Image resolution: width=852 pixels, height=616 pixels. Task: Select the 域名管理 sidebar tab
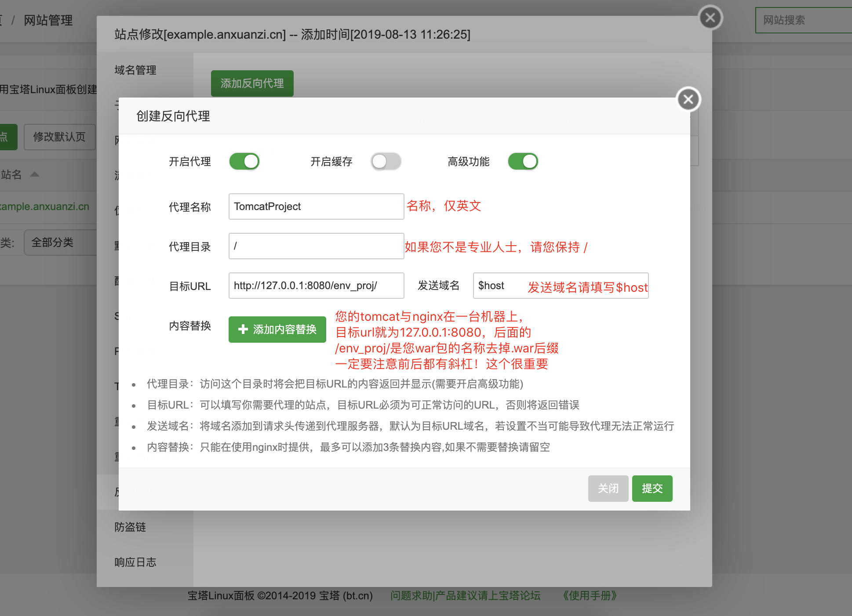click(134, 69)
